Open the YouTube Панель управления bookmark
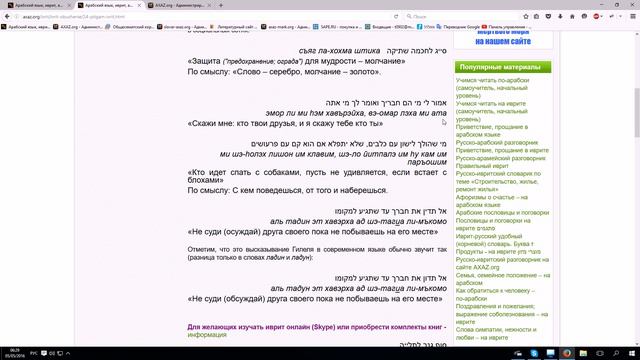Screen dimensions: 640x360 click(506, 27)
